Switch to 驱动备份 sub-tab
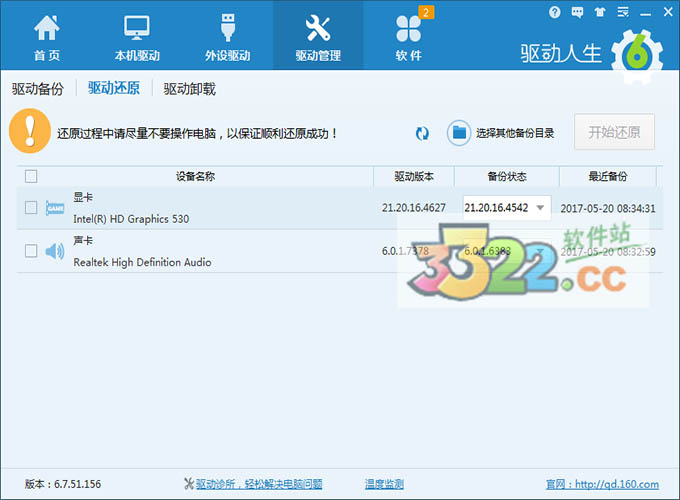 pos(38,88)
